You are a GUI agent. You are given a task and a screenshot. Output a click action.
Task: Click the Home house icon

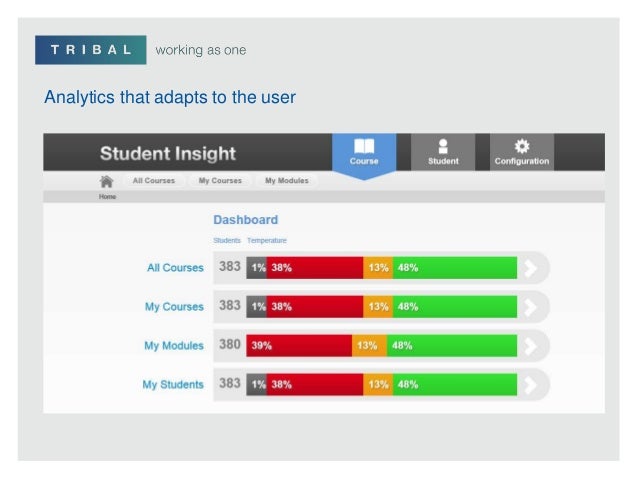coord(106,181)
